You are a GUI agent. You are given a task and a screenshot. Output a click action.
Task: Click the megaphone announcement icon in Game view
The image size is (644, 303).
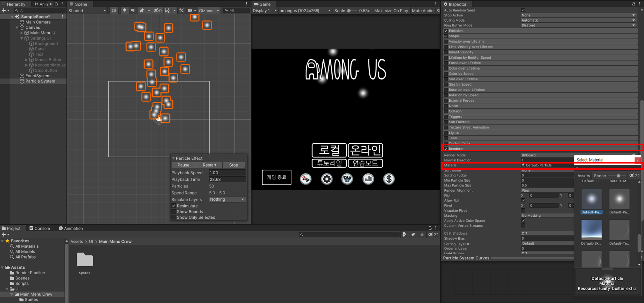click(x=306, y=179)
